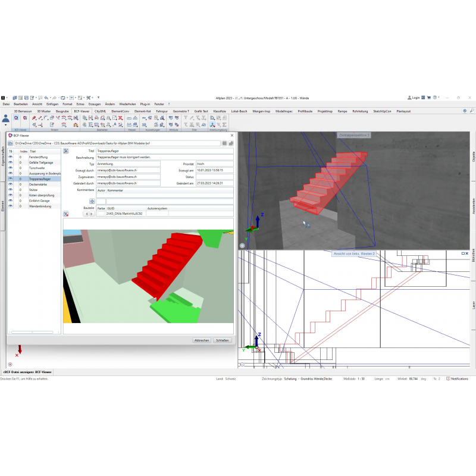This screenshot has height=476, width=476.
Task: Click the red camera icon near Bauteile
Action: [65, 213]
